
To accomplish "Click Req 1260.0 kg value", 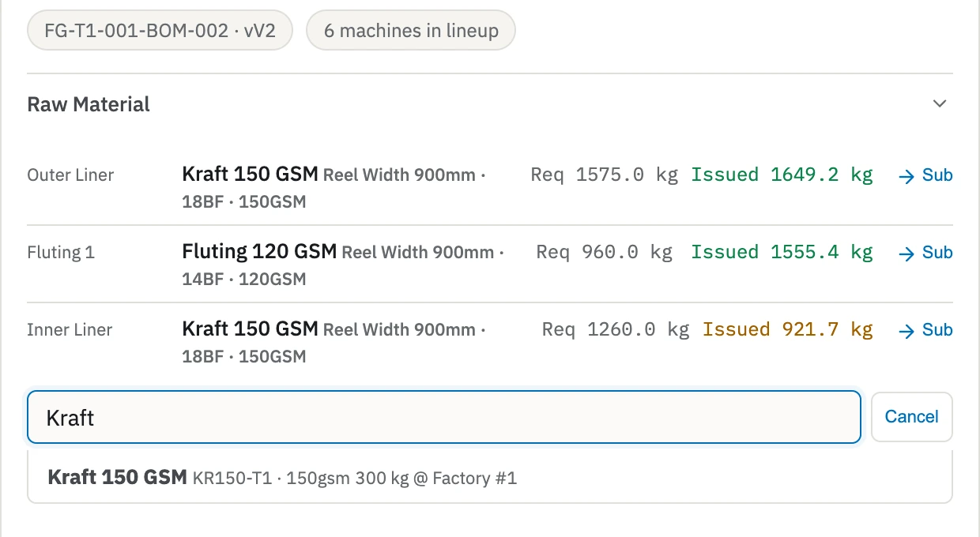I will [x=616, y=329].
